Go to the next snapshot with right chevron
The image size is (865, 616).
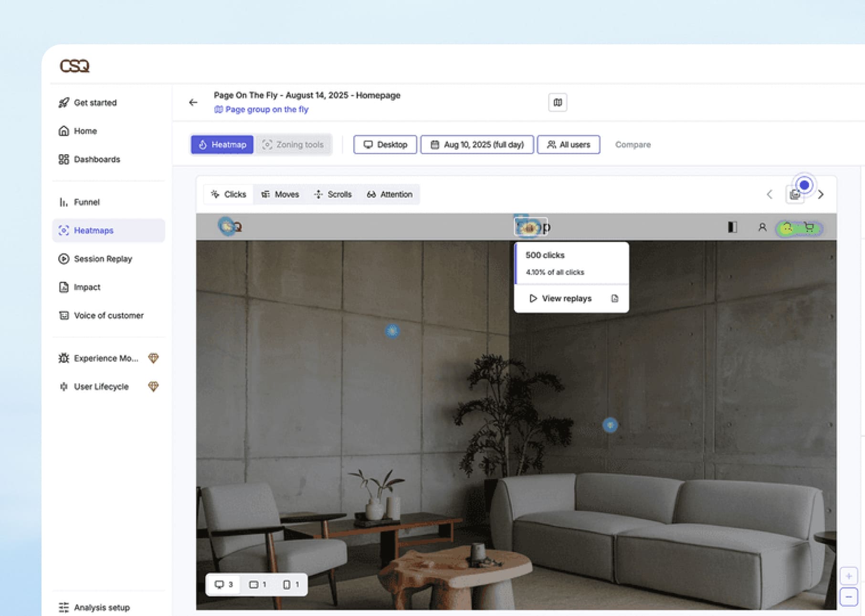[821, 194]
